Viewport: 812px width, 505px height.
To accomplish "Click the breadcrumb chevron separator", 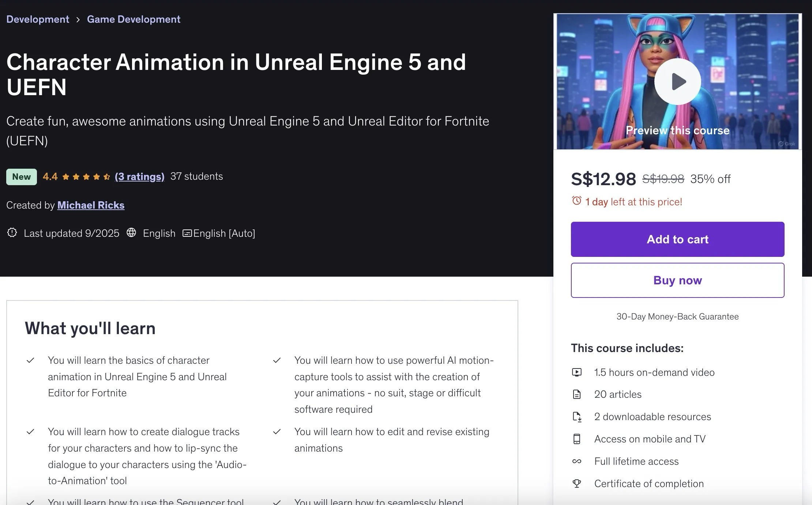I will [x=78, y=19].
